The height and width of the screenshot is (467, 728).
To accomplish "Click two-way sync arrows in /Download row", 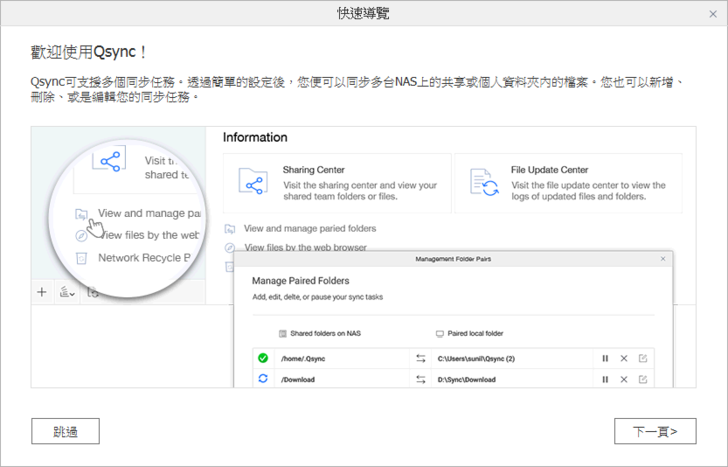I will tap(421, 379).
